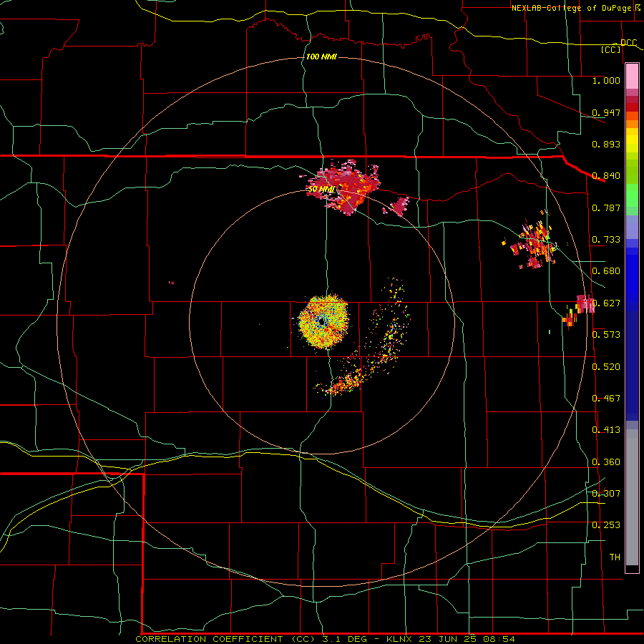Select the 0.360 scale value
644x644 pixels.
(x=606, y=462)
